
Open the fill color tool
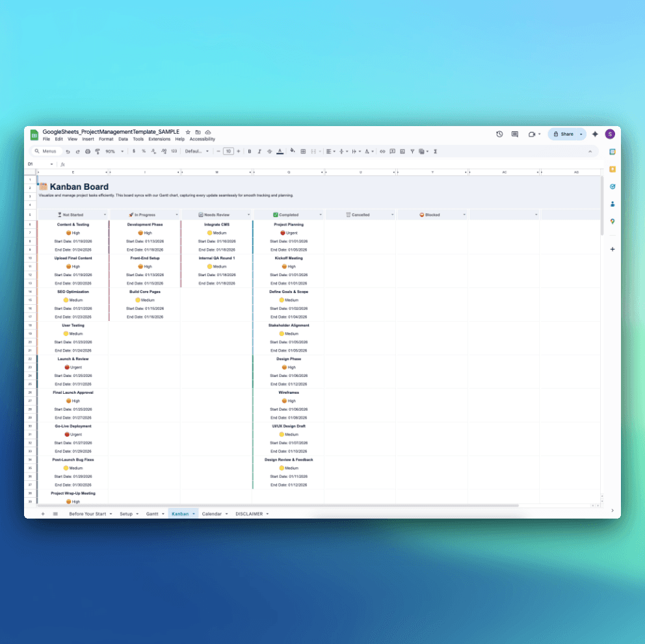293,151
